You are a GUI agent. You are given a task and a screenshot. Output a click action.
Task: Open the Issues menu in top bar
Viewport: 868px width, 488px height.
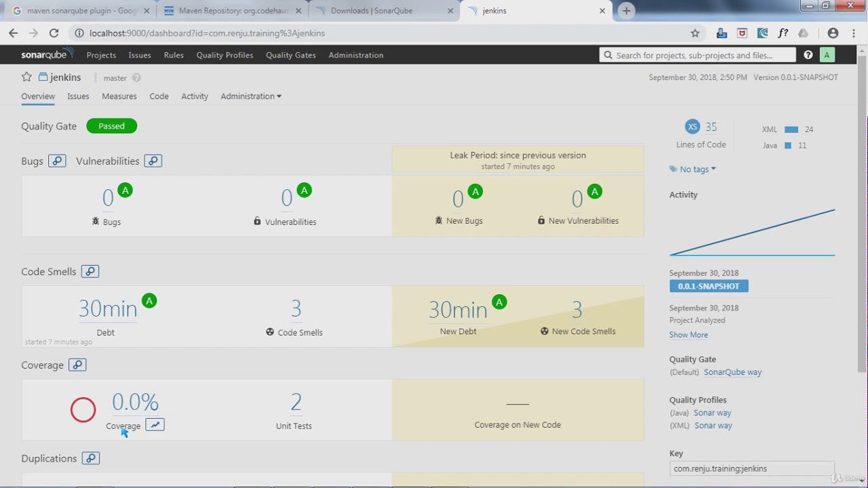(x=140, y=55)
